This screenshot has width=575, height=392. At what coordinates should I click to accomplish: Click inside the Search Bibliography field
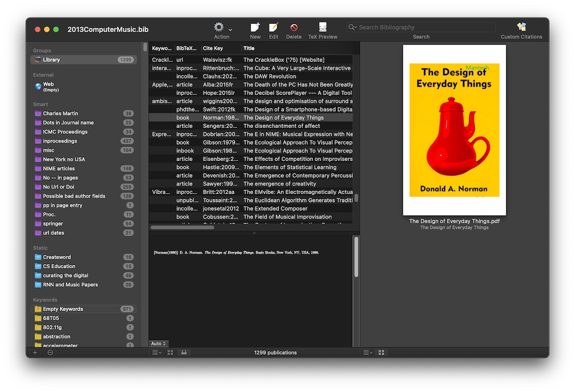(421, 27)
